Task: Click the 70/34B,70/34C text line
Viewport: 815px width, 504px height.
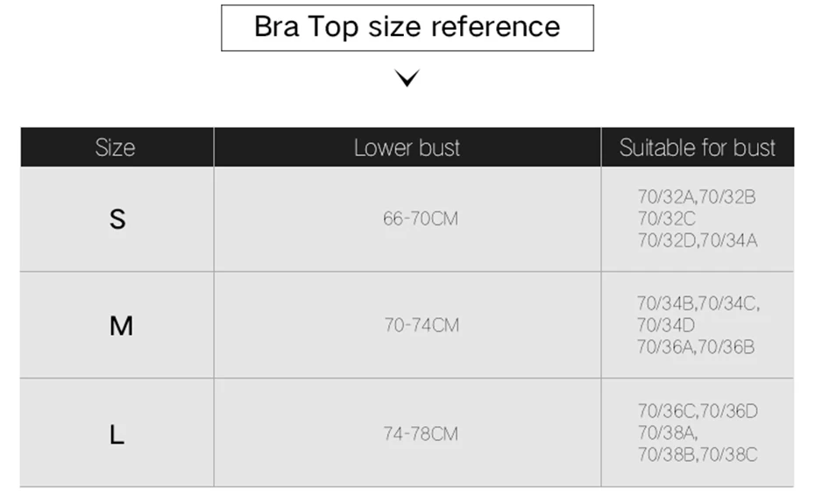Action: click(x=698, y=303)
